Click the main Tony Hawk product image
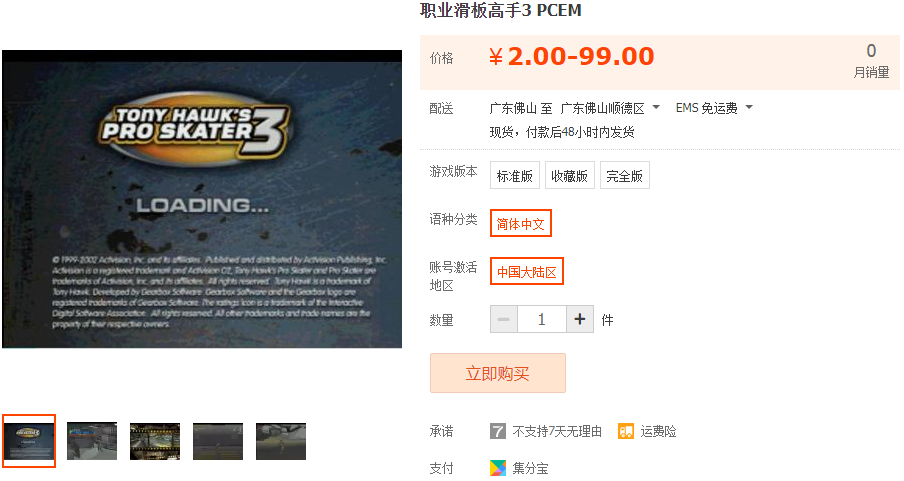The image size is (904, 481). pyautogui.click(x=202, y=199)
